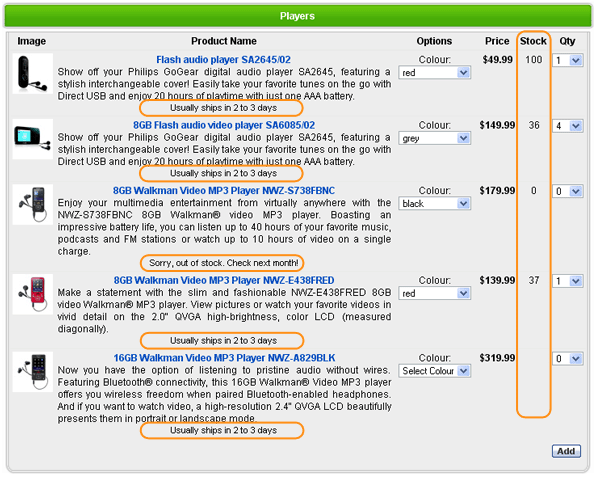Click the $139.99 price
This screenshot has height=477, width=596.
point(497,280)
